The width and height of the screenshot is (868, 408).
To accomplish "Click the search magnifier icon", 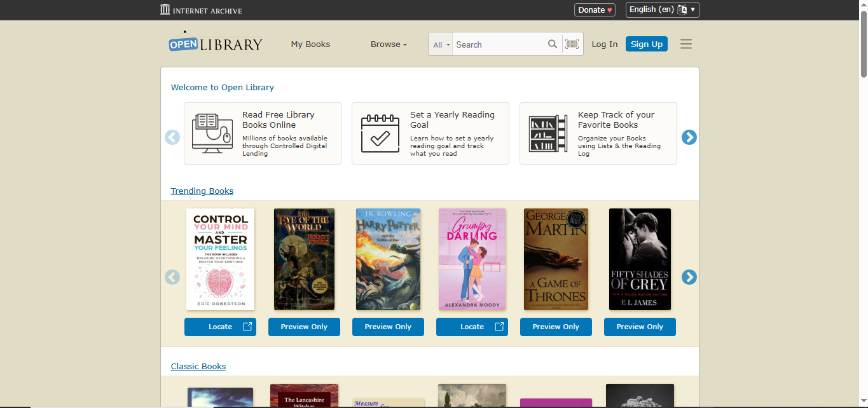I will [x=553, y=44].
